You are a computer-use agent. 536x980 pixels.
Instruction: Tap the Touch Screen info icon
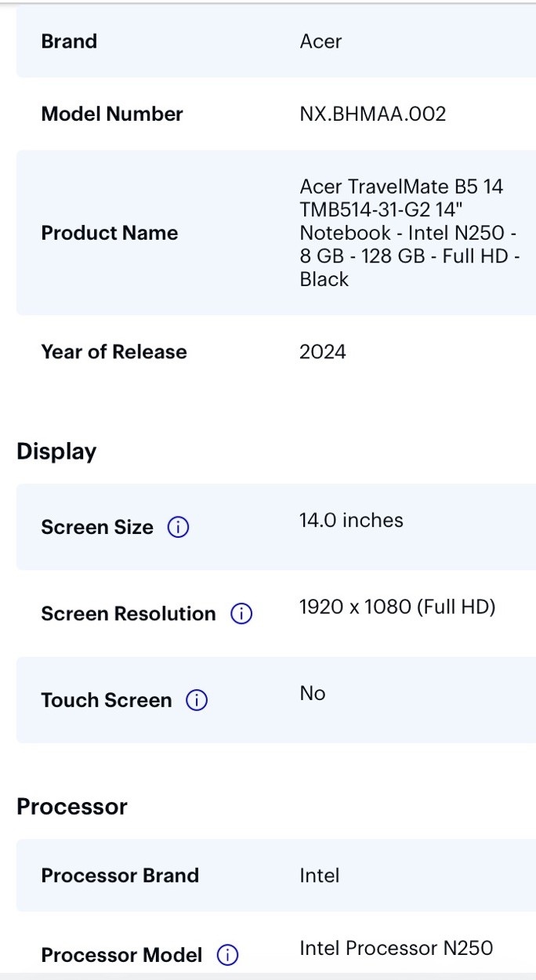[197, 700]
